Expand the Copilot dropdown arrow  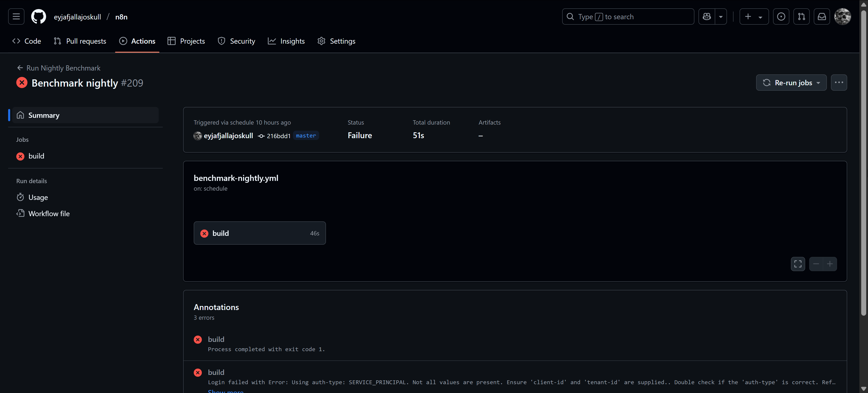721,17
